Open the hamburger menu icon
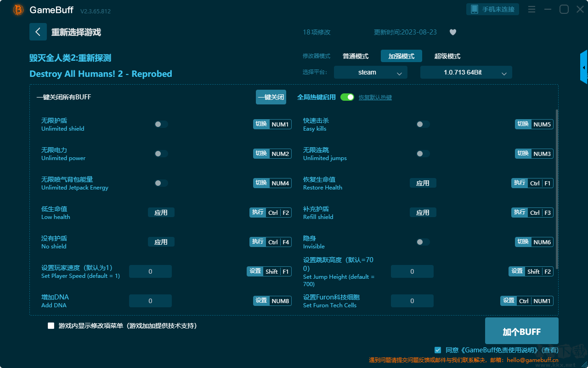This screenshot has height=368, width=588. point(531,9)
